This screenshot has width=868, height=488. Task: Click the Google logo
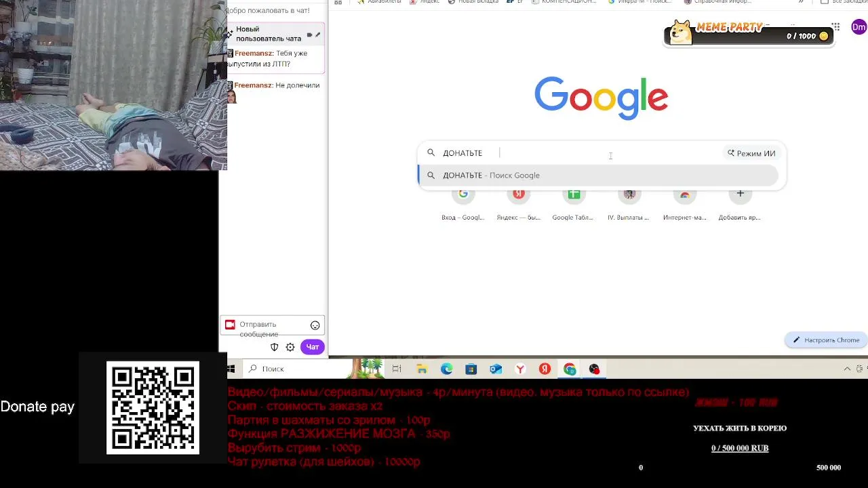(x=601, y=99)
